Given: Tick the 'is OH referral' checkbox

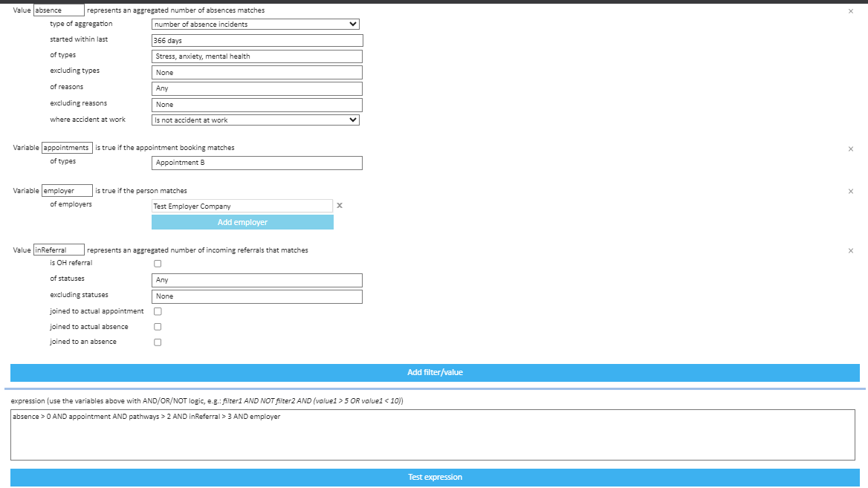Looking at the screenshot, I should pos(158,263).
